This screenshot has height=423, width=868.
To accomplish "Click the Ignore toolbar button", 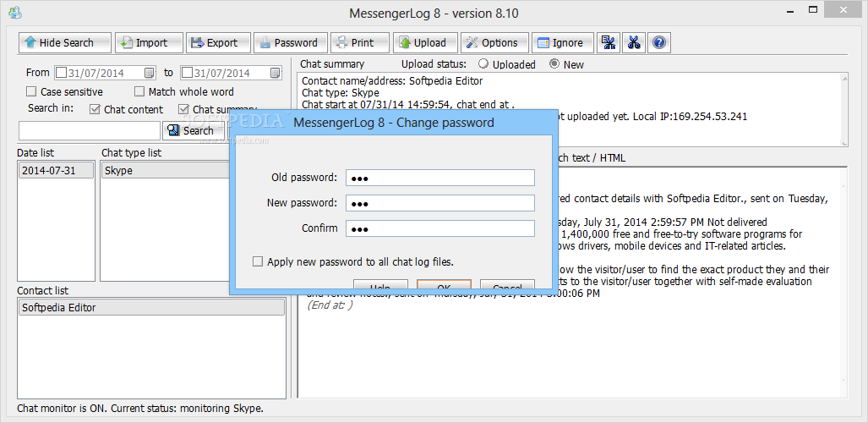I will pyautogui.click(x=562, y=42).
